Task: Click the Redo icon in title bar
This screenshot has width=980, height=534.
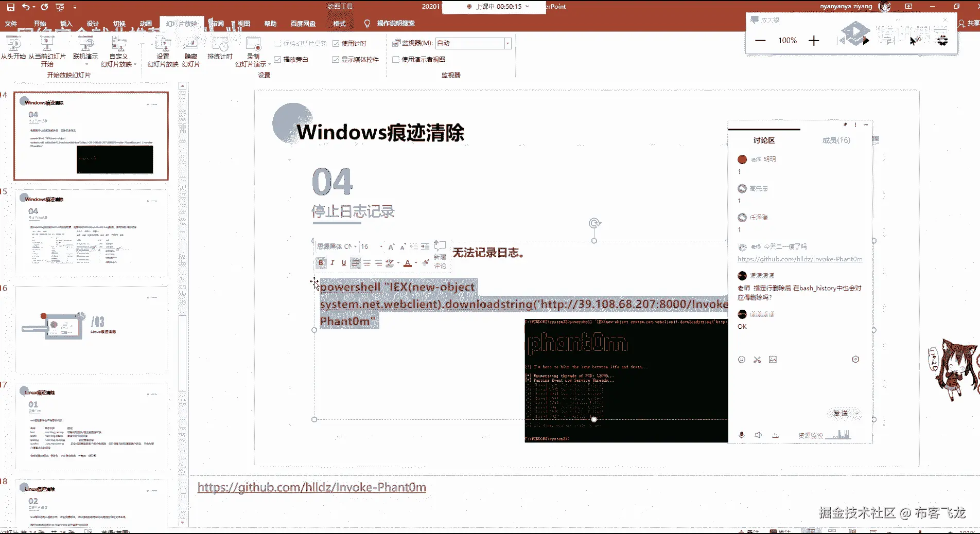Action: coord(44,7)
